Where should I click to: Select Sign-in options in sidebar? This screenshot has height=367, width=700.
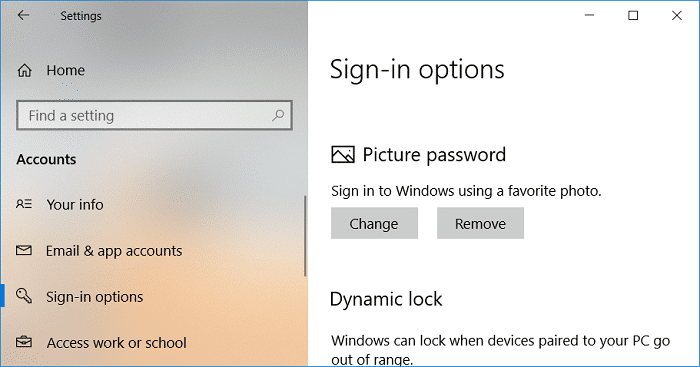(95, 297)
